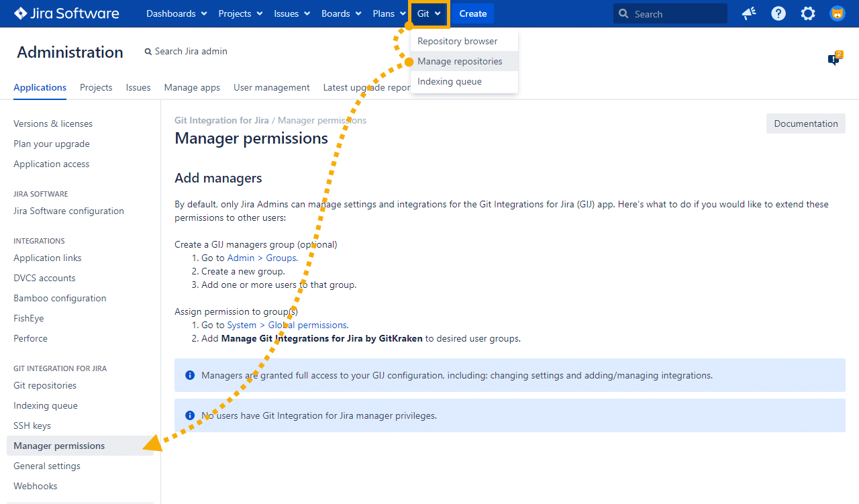Viewport: 859px width, 504px height.
Task: Switch to the Issues admin tab
Action: click(x=138, y=87)
